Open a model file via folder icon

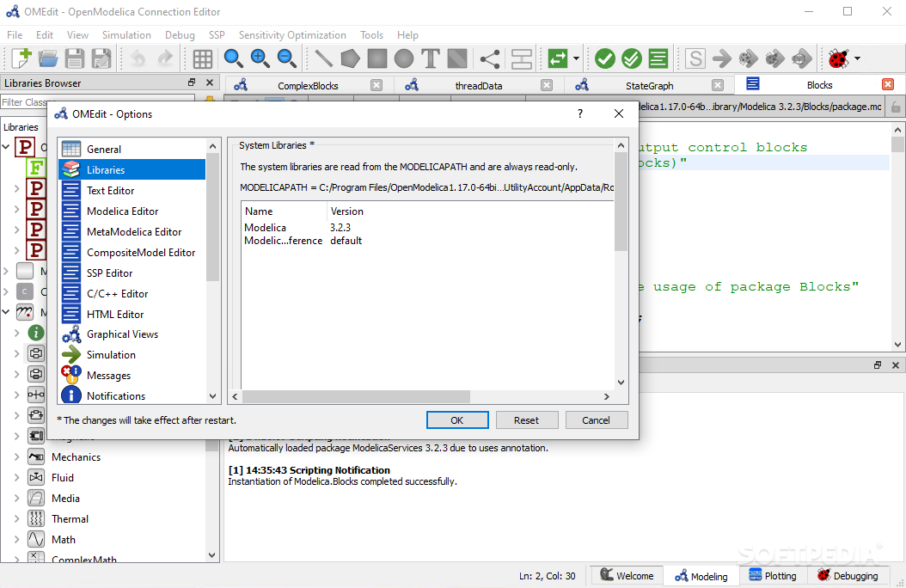48,58
